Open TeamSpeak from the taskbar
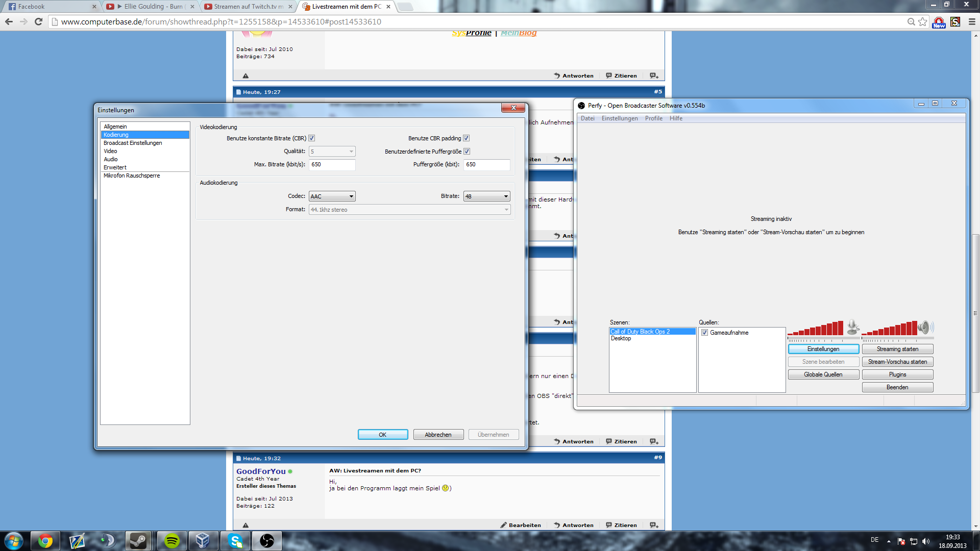 coord(107,541)
